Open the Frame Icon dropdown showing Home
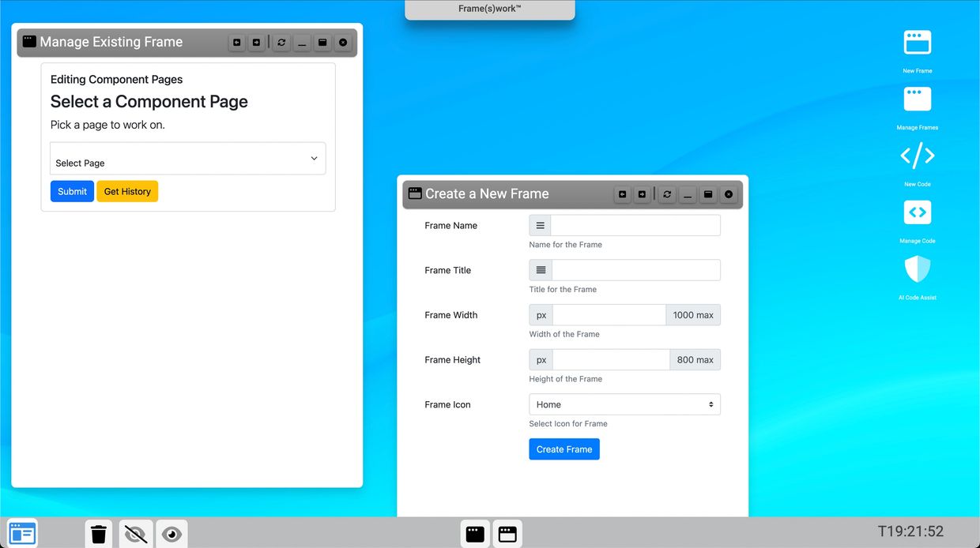The width and height of the screenshot is (980, 548). coord(624,404)
